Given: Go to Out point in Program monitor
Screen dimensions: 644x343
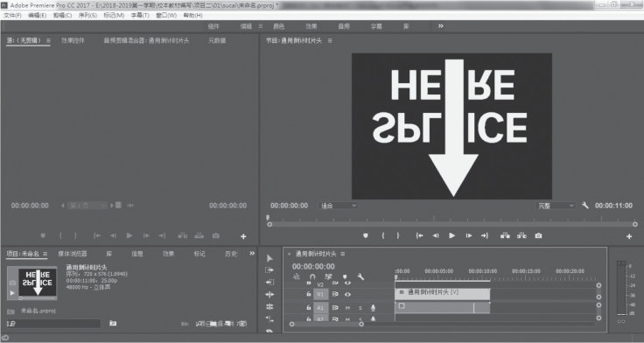Looking at the screenshot, I should pos(485,235).
